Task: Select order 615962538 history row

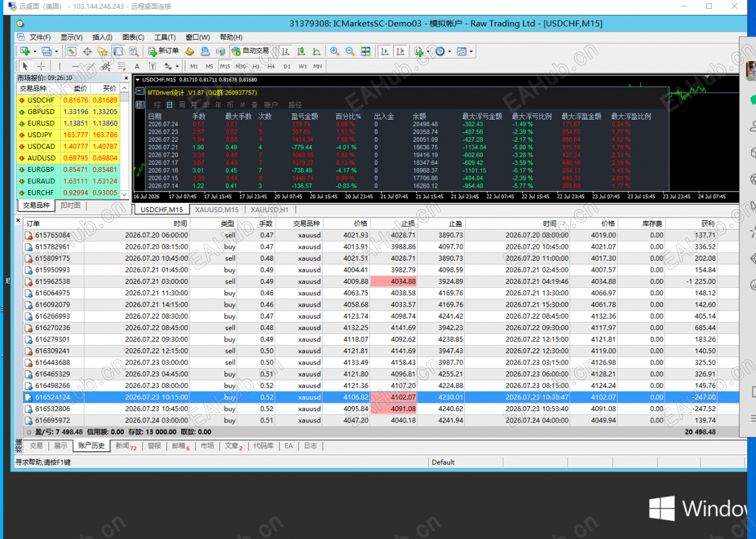Action: point(381,281)
